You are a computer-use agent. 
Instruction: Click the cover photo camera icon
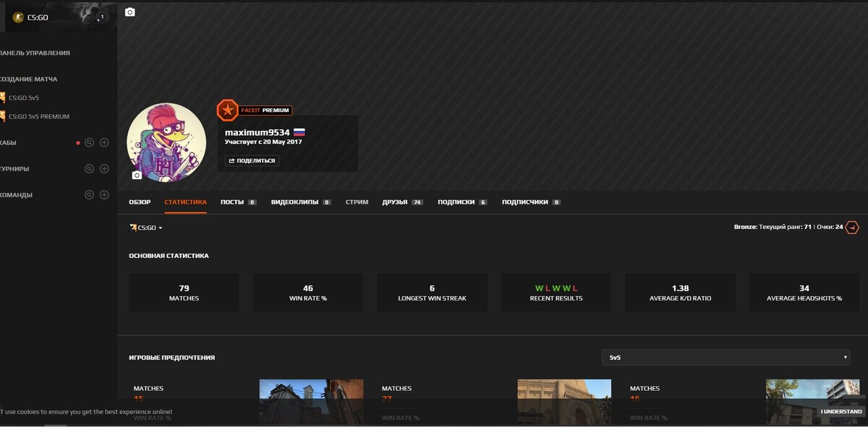(130, 12)
